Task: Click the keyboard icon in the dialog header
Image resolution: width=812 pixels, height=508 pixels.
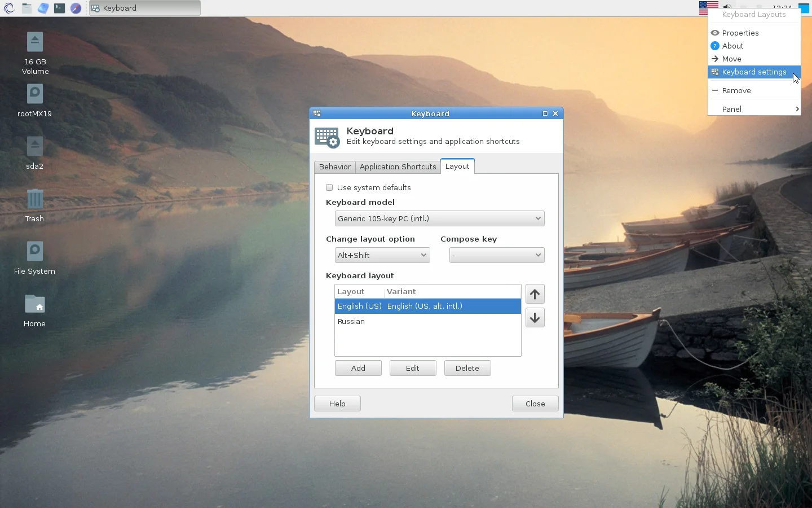Action: click(x=327, y=137)
